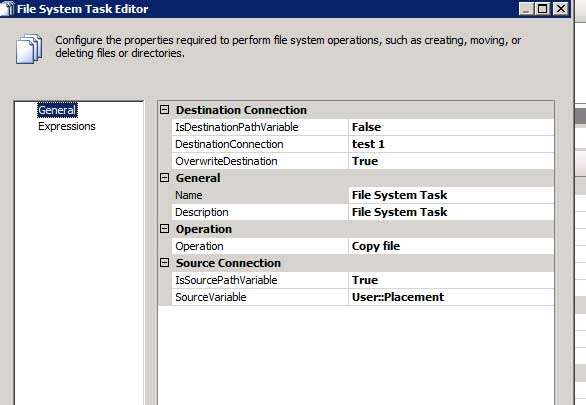
Task: Close the File System Task Editor dialog
Action: [x=561, y=9]
